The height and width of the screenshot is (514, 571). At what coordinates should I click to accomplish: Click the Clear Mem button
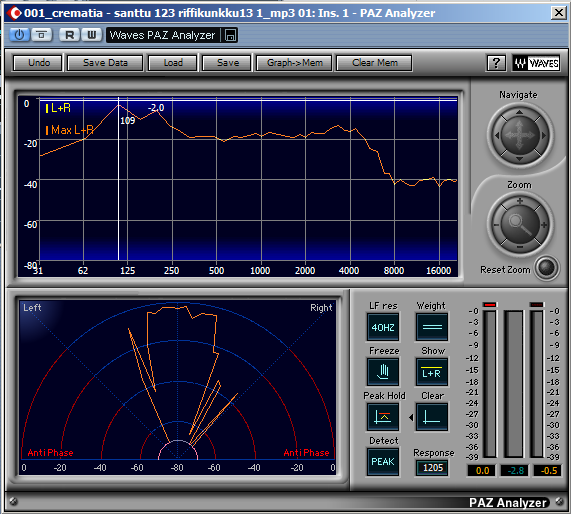pyautogui.click(x=375, y=63)
